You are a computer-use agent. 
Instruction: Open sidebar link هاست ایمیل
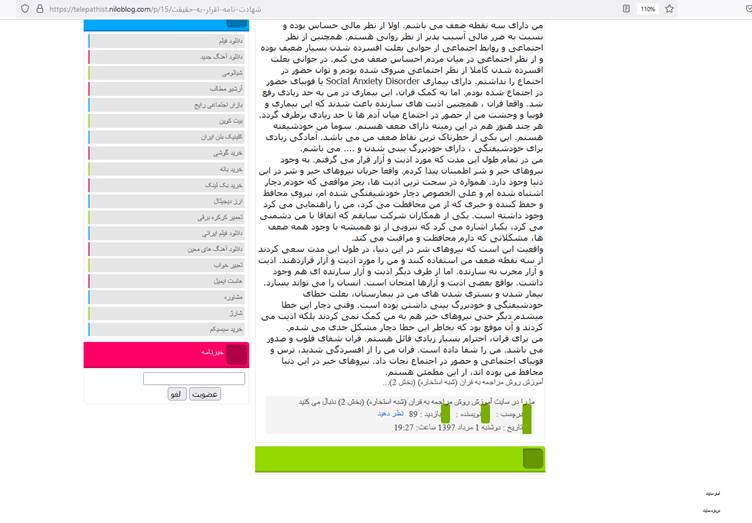pos(166,281)
